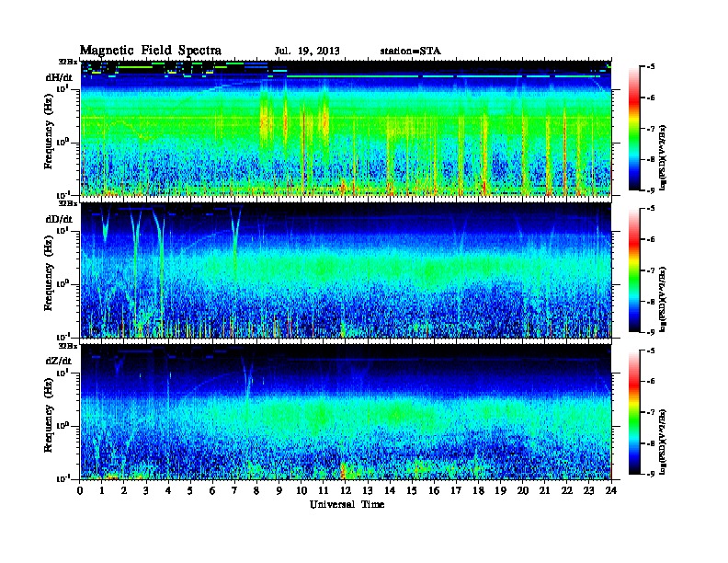This screenshot has width=728, height=563.
Task: Click the dD/dt panel color bar
Action: point(633,270)
